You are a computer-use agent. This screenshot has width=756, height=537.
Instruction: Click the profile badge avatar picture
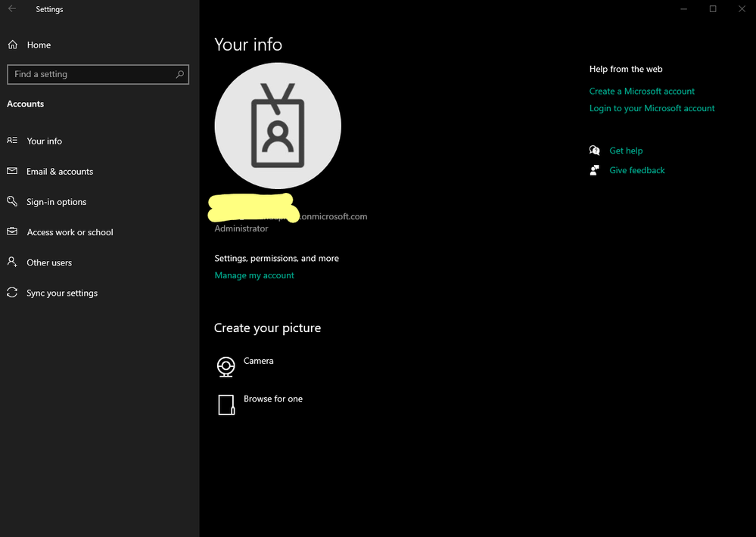278,126
